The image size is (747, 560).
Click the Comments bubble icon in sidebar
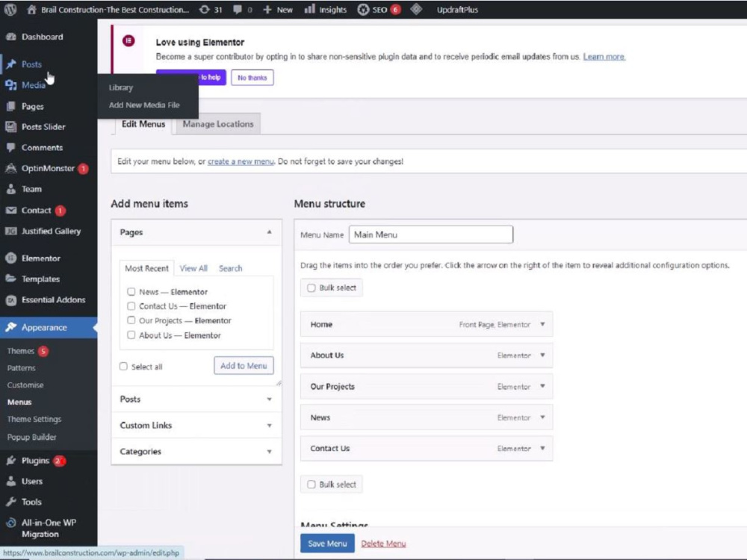(x=11, y=148)
